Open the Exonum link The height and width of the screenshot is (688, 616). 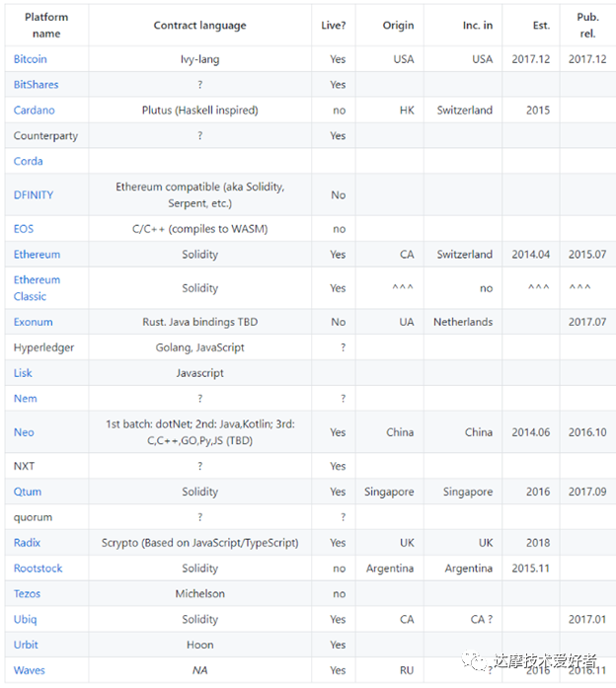(x=34, y=322)
